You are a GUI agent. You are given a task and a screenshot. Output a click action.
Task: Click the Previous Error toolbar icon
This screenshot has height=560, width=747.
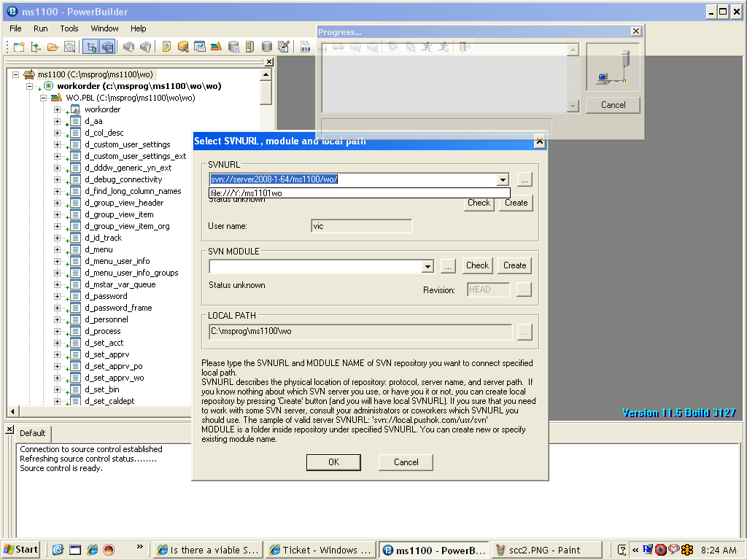146,47
